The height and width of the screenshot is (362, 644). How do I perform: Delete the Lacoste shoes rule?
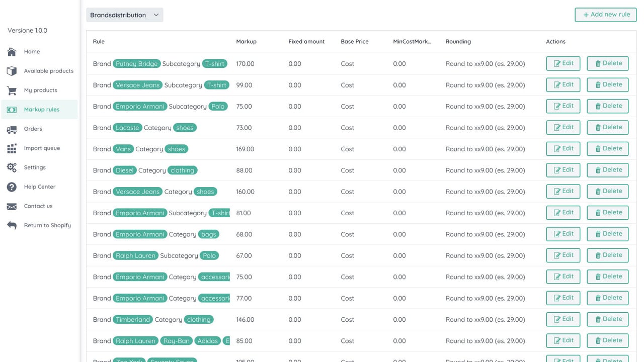[x=608, y=127]
